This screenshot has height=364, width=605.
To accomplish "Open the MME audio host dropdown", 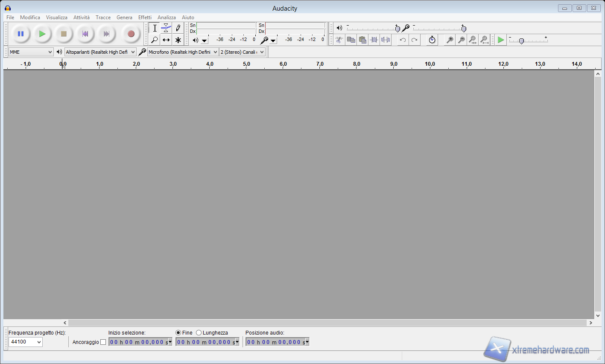I will [31, 52].
